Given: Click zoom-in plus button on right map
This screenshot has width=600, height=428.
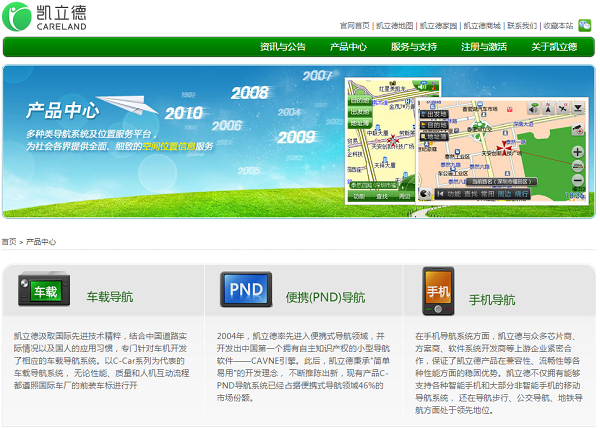Looking at the screenshot, I should click(x=577, y=152).
